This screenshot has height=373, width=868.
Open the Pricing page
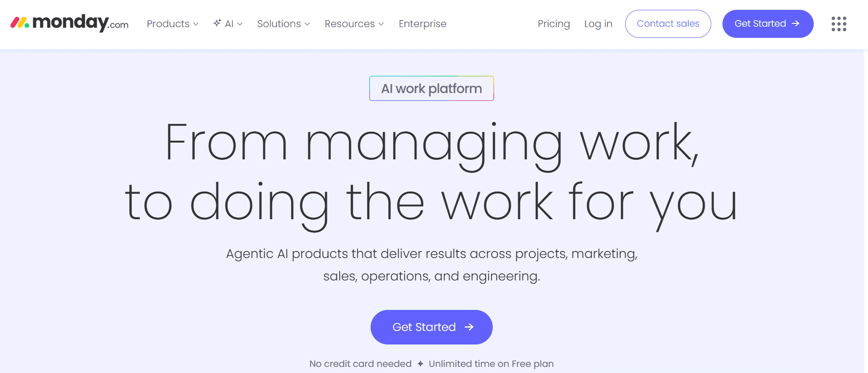(554, 24)
